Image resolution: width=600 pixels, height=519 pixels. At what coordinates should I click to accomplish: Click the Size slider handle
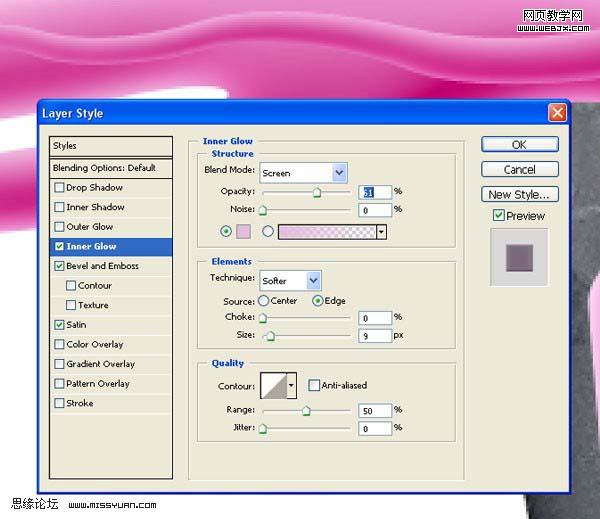click(x=271, y=336)
